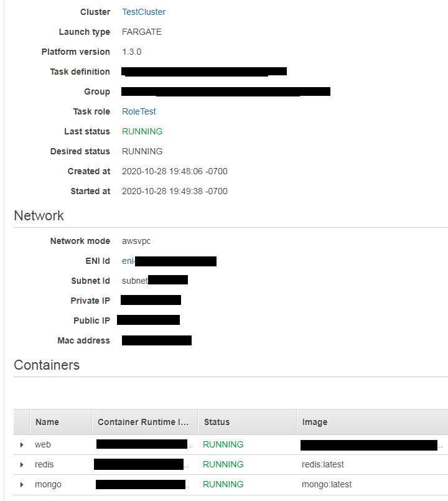The height and width of the screenshot is (501, 448).
Task: Open the TestCluster cluster link
Action: click(144, 12)
